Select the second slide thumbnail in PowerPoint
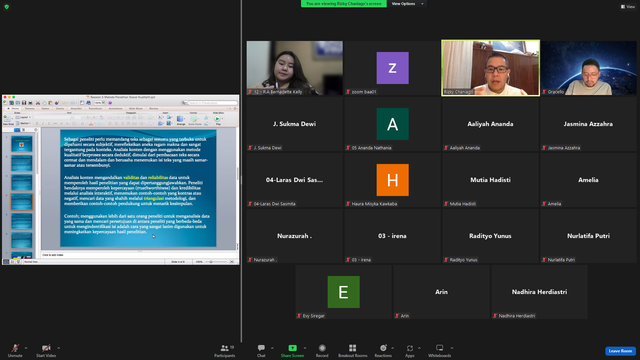Viewport: 640px width, 360px height. coord(22,164)
